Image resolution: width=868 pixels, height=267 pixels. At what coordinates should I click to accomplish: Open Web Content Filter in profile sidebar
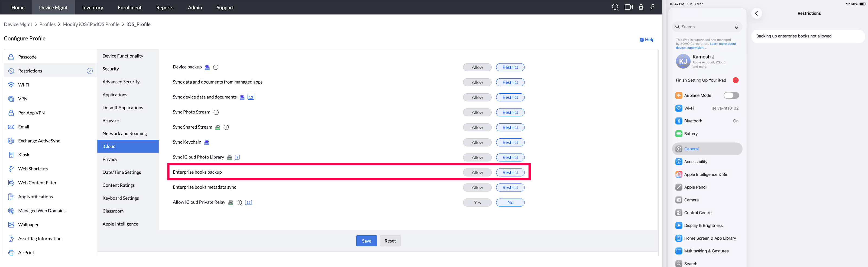(51, 183)
